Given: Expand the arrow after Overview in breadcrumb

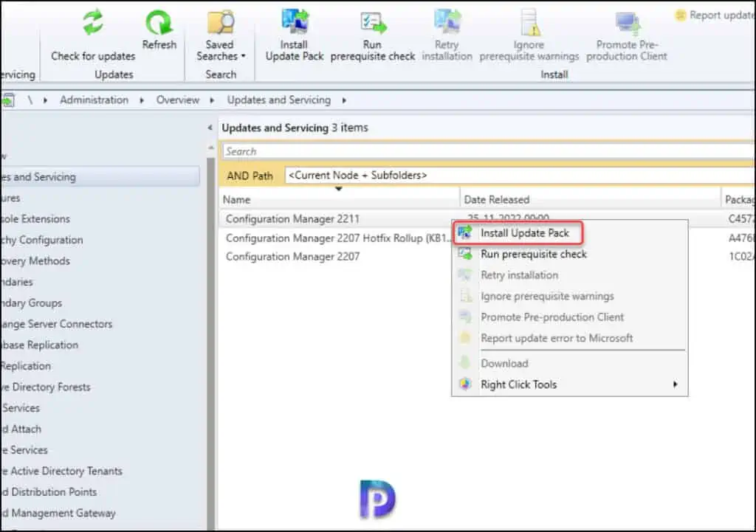Looking at the screenshot, I should pyautogui.click(x=212, y=100).
